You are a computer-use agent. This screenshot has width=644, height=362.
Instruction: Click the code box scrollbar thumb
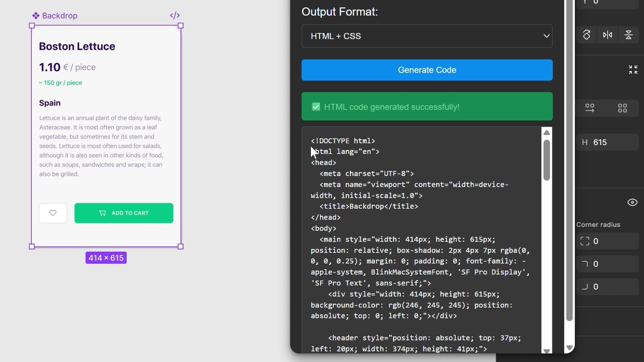[x=547, y=160]
